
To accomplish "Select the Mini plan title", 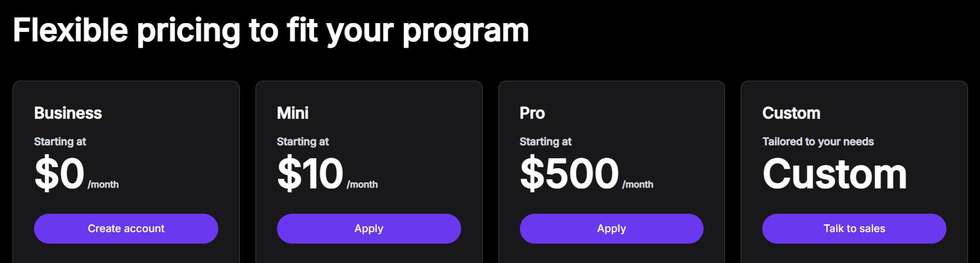I will pyautogui.click(x=293, y=113).
